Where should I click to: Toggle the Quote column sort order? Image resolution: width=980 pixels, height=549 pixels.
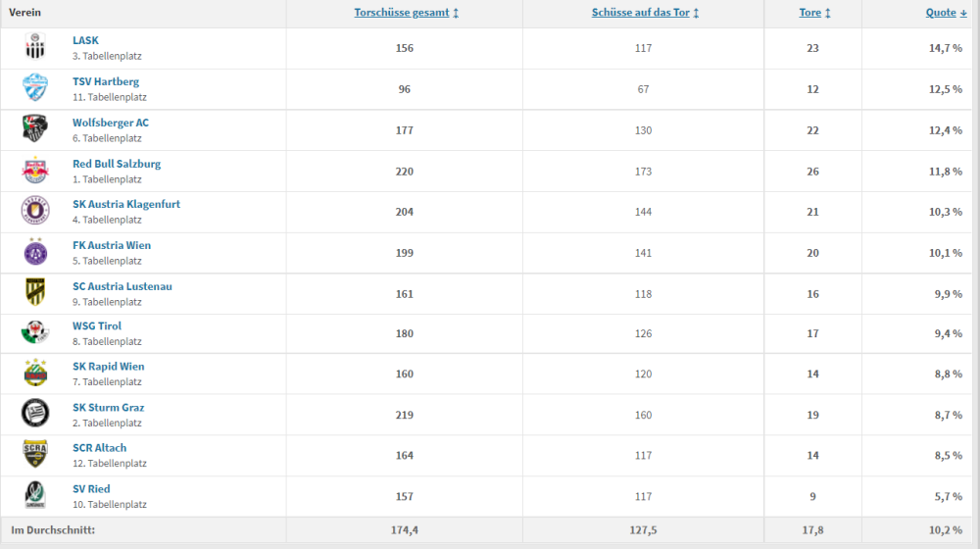pos(947,13)
